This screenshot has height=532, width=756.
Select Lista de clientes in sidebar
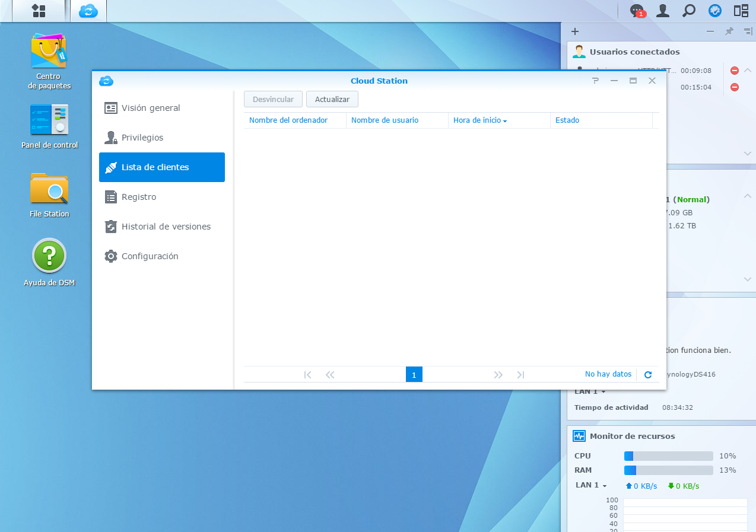click(x=162, y=167)
